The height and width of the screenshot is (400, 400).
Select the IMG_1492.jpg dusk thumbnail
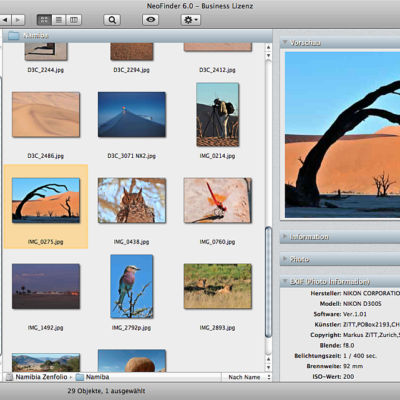(46, 286)
